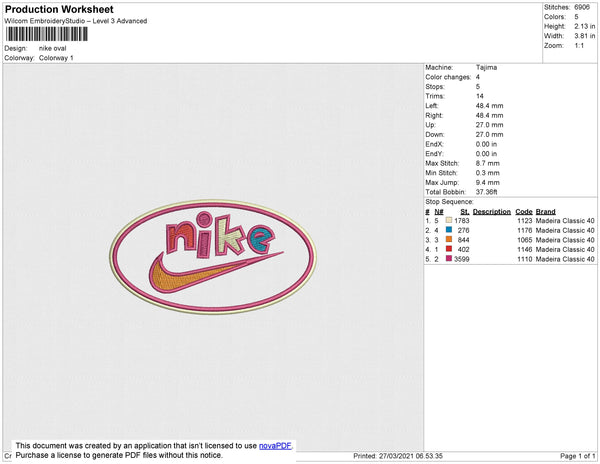Image resolution: width=600 pixels, height=464 pixels.
Task: Click the design name 'nike oval'
Action: click(x=52, y=49)
